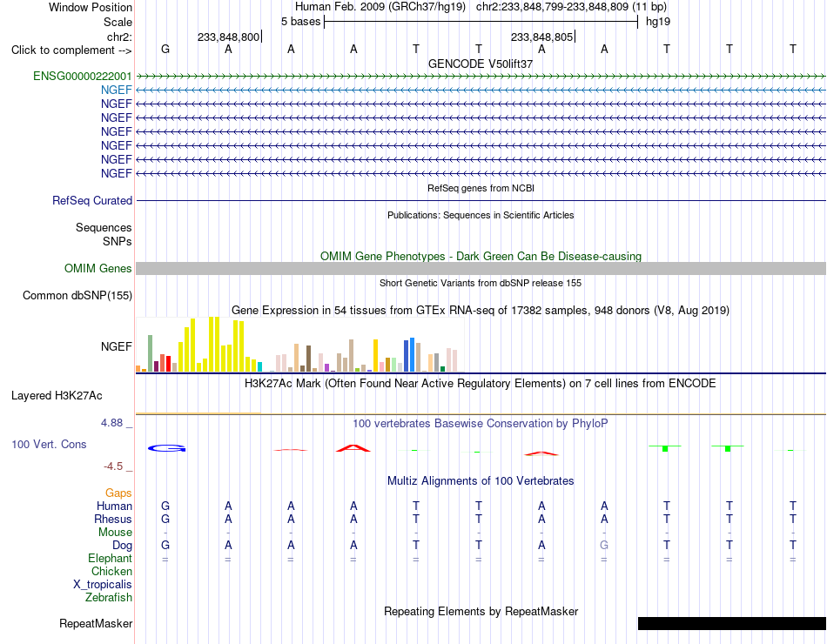Select the light-blue NGEF transcript label
827x644 pixels.
click(116, 90)
